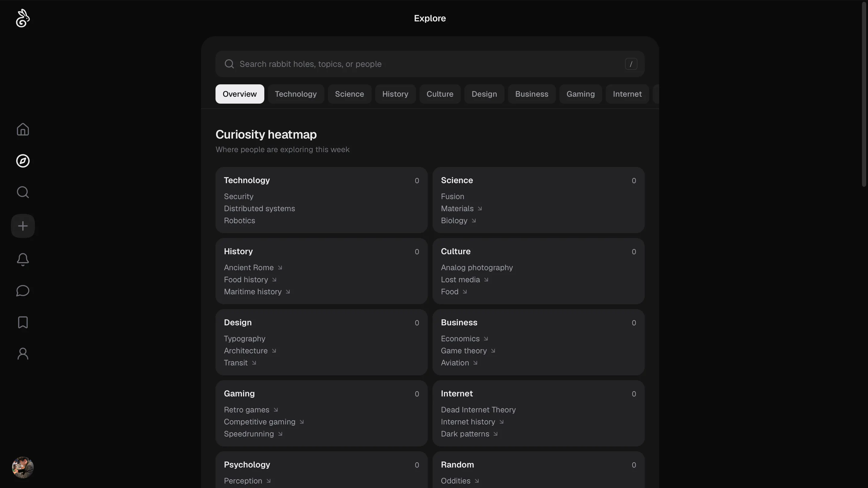Open the Perception topic
The height and width of the screenshot is (488, 868).
[x=243, y=481]
